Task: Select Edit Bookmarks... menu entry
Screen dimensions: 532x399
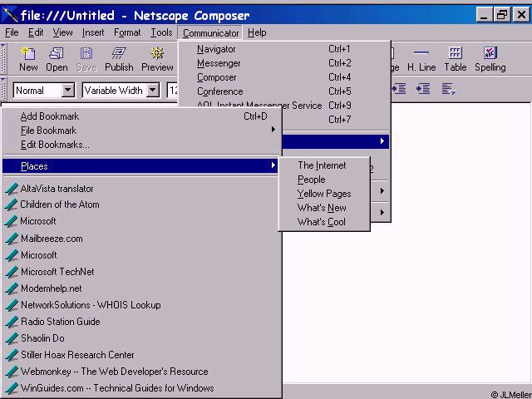Action: click(x=142, y=145)
